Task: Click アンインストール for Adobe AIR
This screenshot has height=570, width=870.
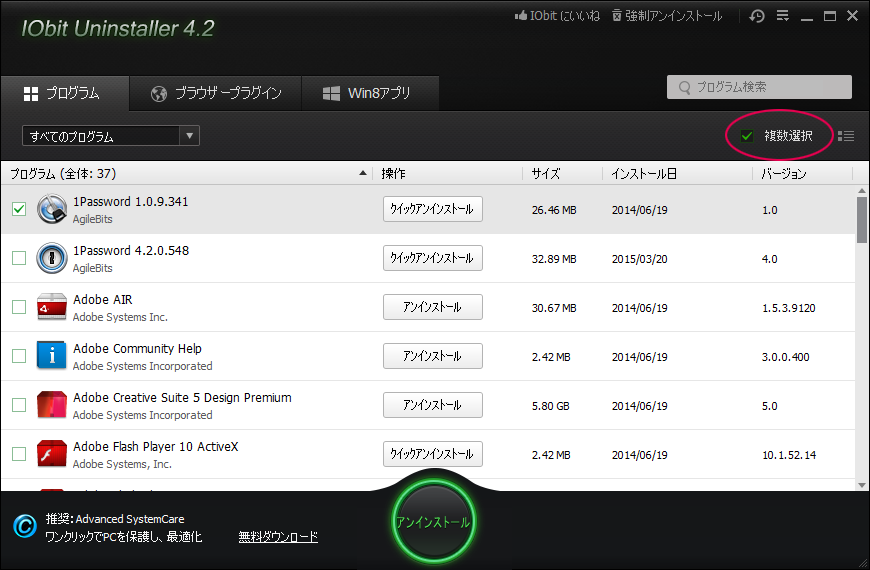Action: click(x=433, y=307)
